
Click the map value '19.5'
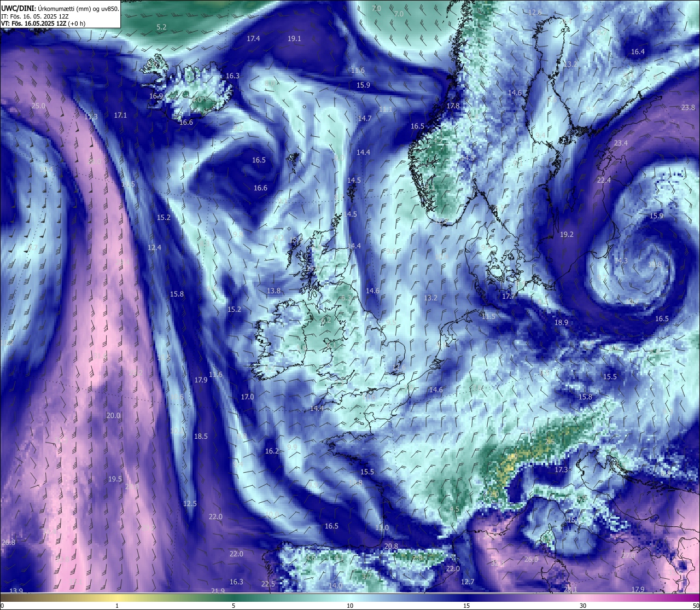(115, 479)
